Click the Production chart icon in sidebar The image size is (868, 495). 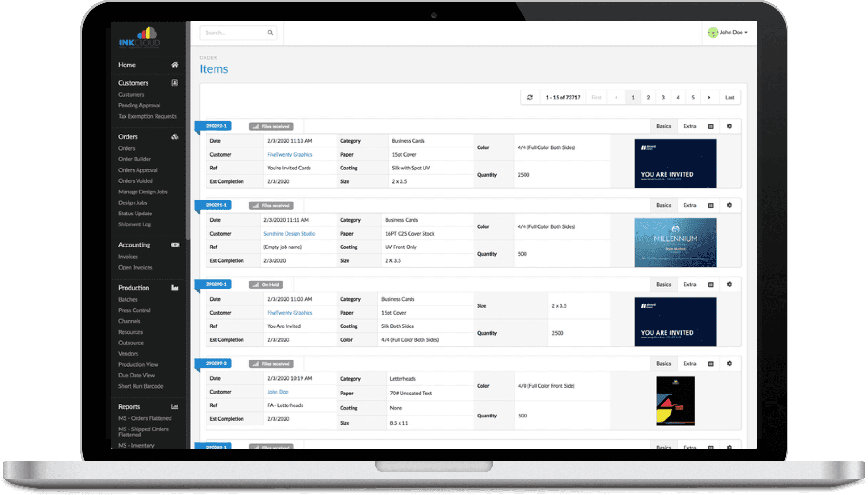pyautogui.click(x=175, y=288)
